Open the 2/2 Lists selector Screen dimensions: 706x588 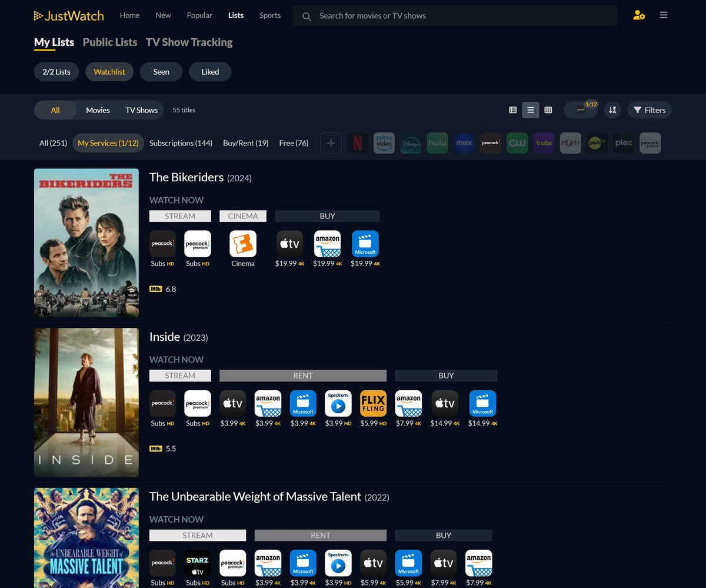[x=56, y=72]
